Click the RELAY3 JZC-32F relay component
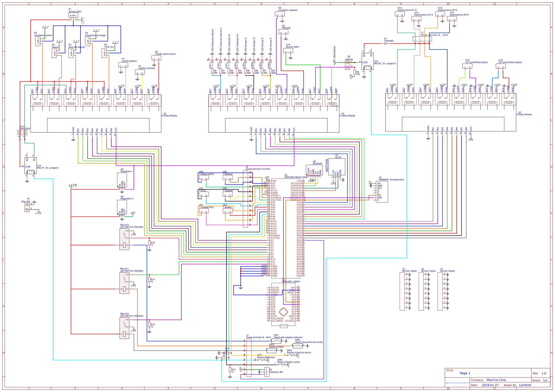The image size is (555, 392). tap(124, 239)
